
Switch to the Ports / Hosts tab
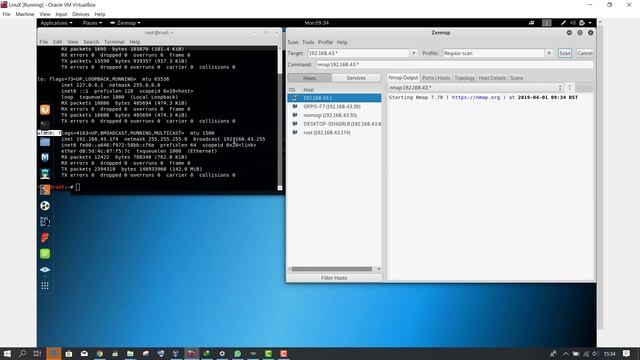(x=436, y=78)
